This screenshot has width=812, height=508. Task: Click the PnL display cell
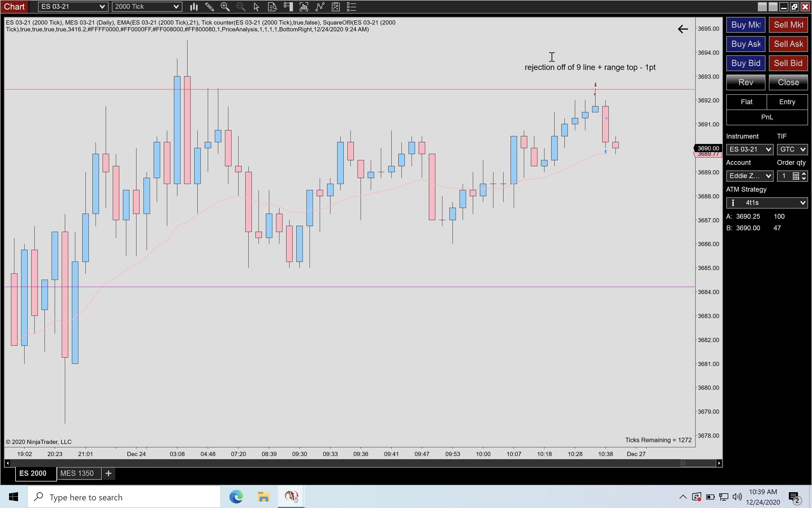767,117
